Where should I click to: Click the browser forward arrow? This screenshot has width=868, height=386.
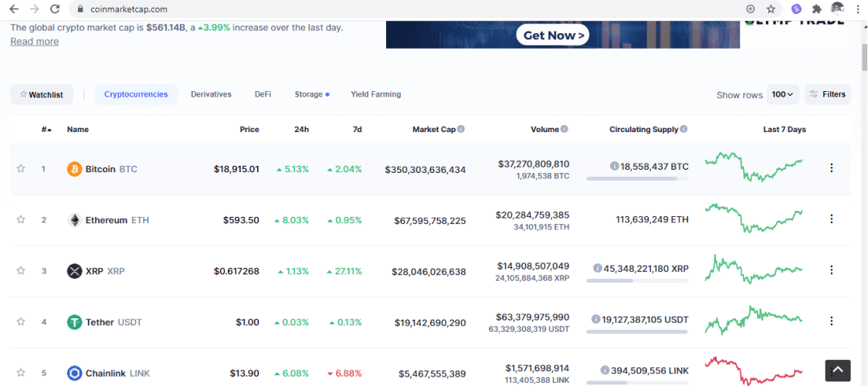(34, 8)
